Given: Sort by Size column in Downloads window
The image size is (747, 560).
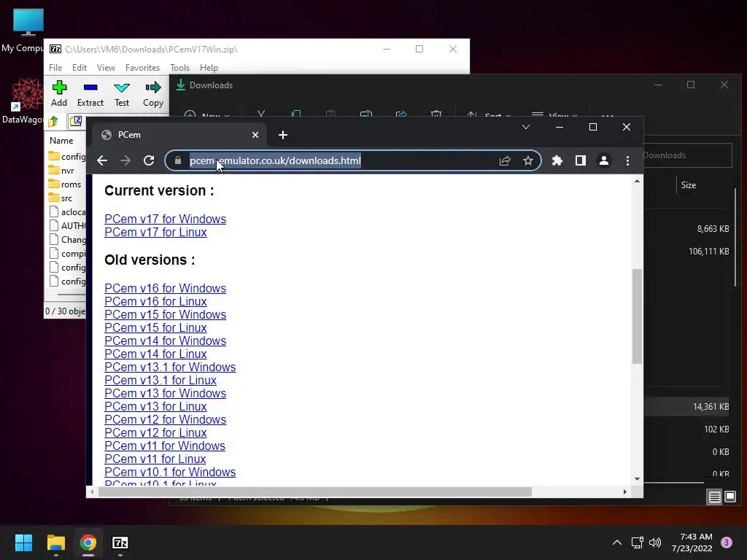Looking at the screenshot, I should click(x=689, y=185).
